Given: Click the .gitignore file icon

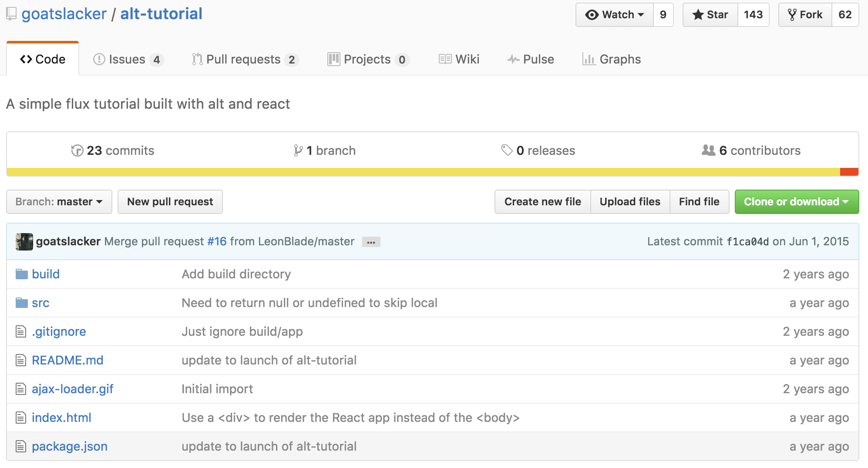Looking at the screenshot, I should tap(21, 331).
